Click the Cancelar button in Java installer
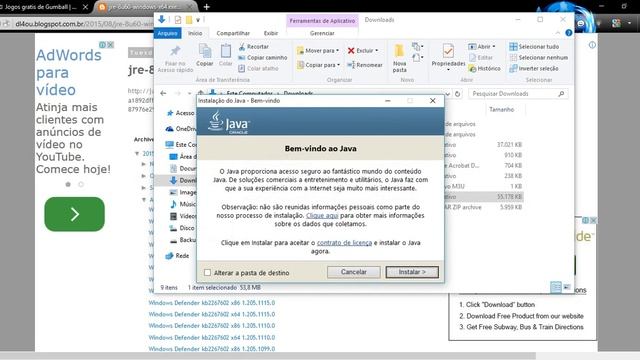Screen dimensions: 640x360 tap(353, 272)
